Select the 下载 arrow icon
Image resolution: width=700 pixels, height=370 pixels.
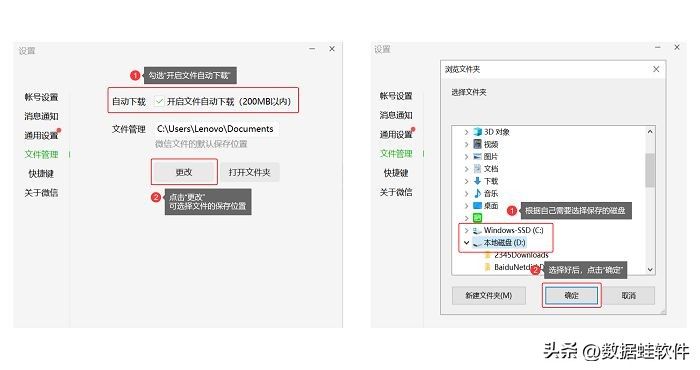point(478,181)
